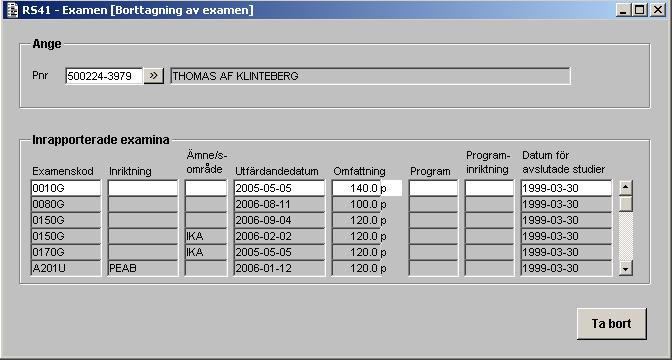
Task: Select Examenskod cell A201U
Action: 66,268
